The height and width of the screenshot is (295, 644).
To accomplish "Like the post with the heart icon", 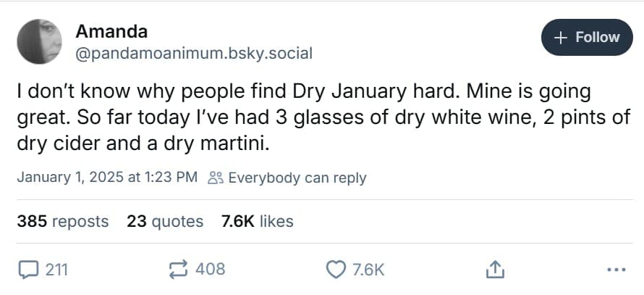I will click(336, 270).
